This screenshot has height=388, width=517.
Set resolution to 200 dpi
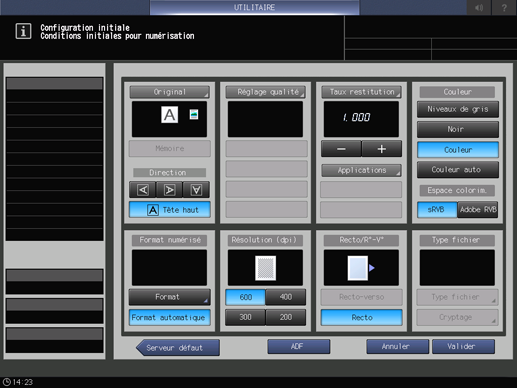click(x=286, y=317)
